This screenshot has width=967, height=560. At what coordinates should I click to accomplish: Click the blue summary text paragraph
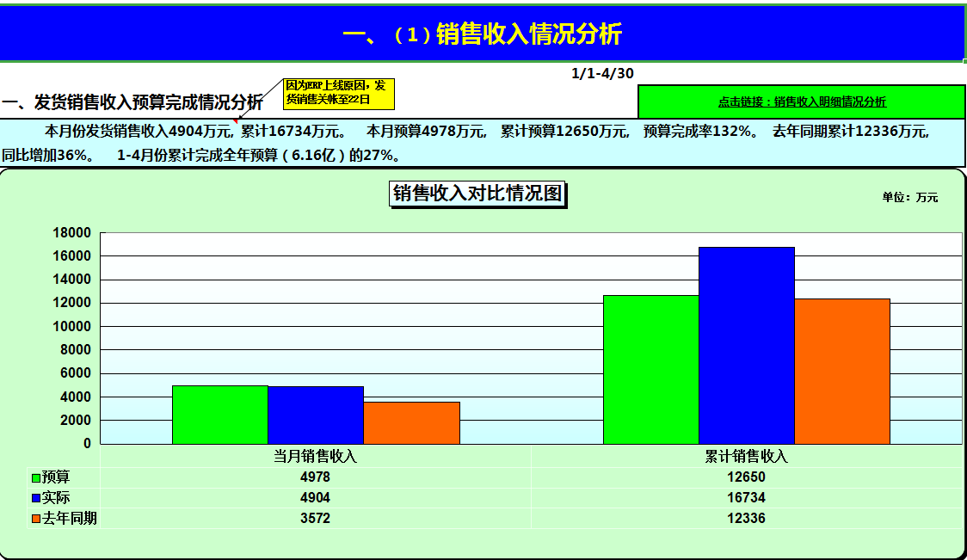tap(482, 142)
